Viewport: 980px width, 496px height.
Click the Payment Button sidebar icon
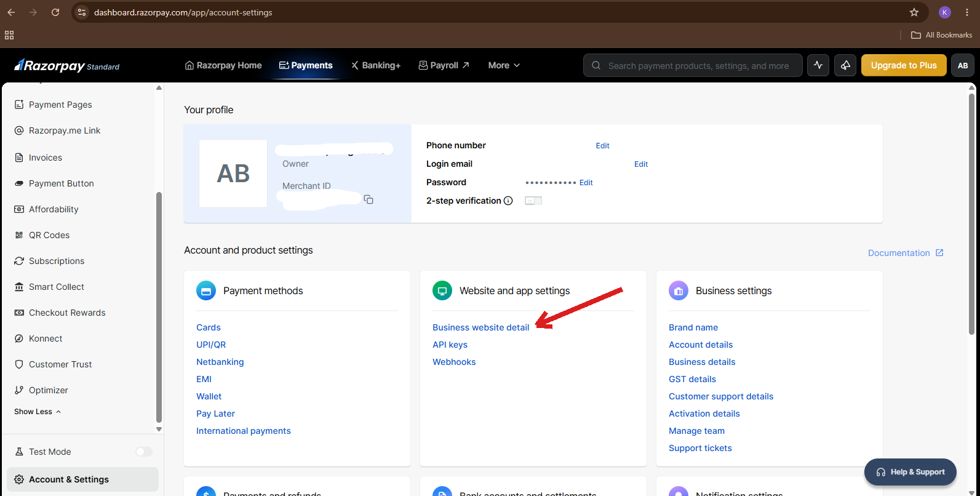click(x=19, y=183)
